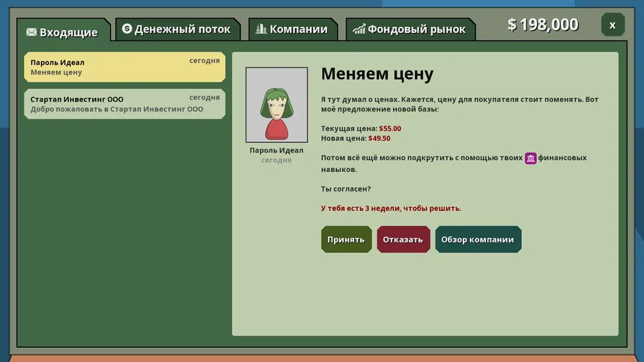Accept the offer with Принять button
Screen dimensions: 644x362
346,239
